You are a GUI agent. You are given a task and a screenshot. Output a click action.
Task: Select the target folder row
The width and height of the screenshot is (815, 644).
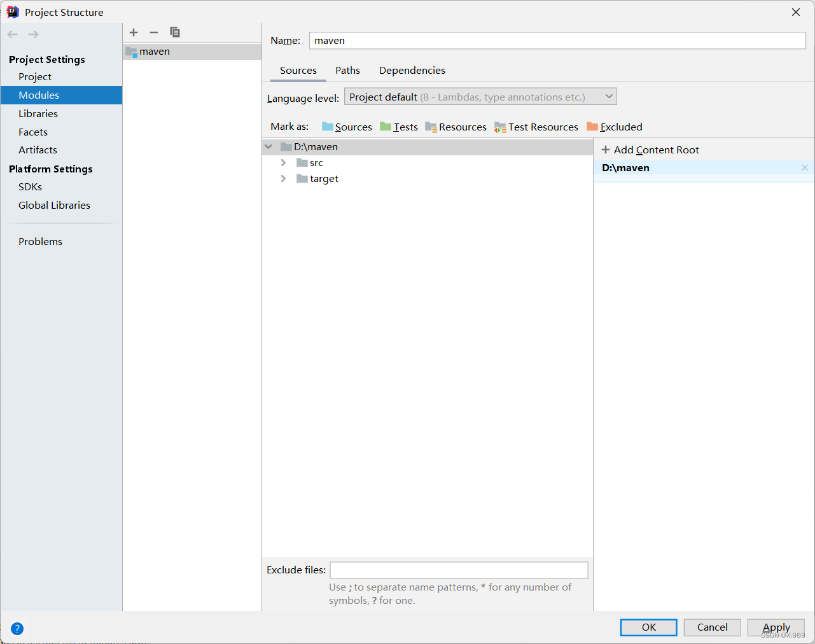428,179
